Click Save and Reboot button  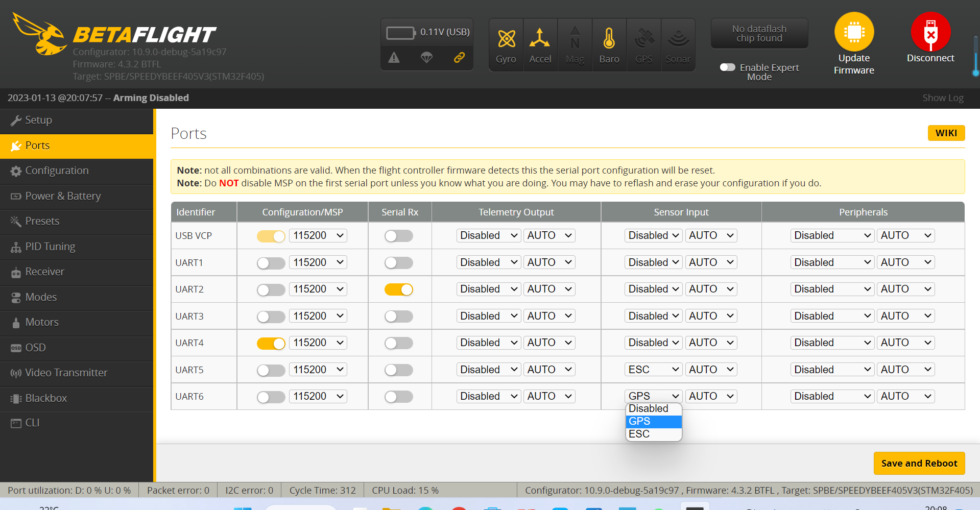[x=919, y=464]
